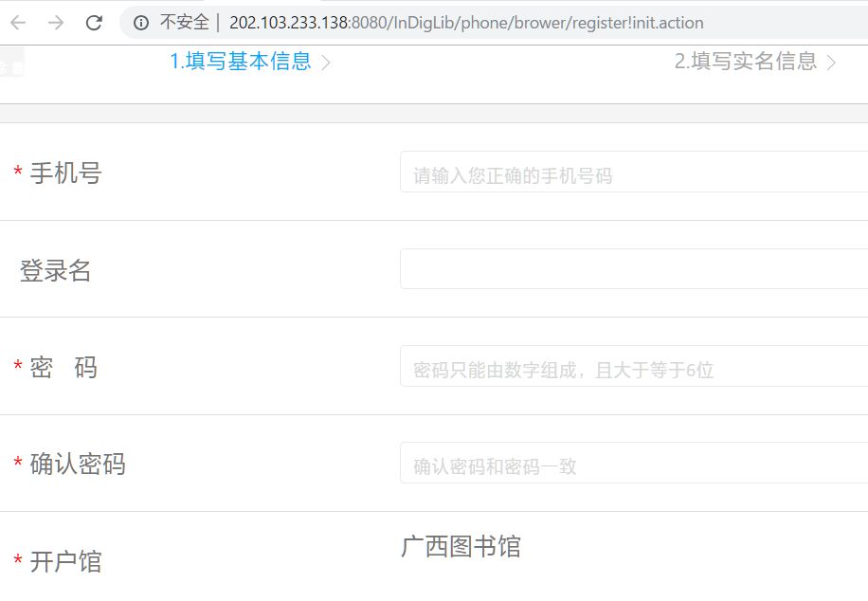Image resolution: width=868 pixels, height=601 pixels.
Task: Select the 1.填写基本信息 step tab
Action: point(241,62)
